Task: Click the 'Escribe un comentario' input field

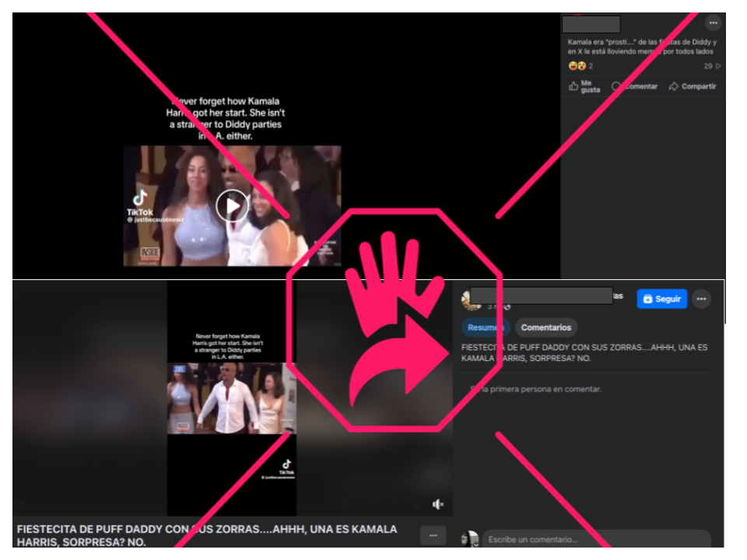Action: 595,540
